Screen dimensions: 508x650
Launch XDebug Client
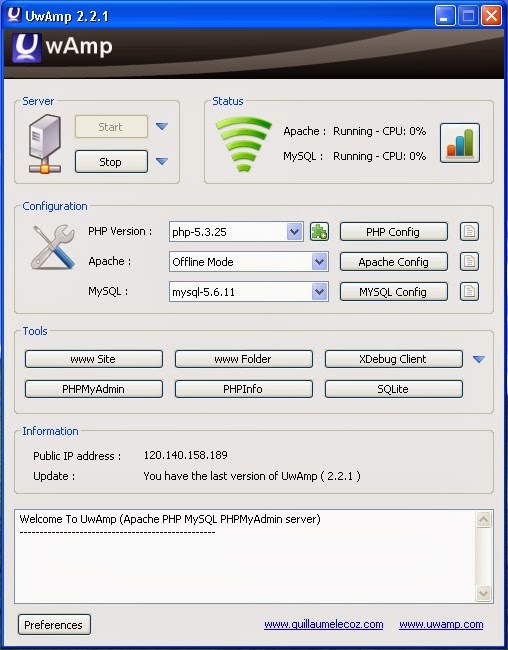click(x=394, y=359)
